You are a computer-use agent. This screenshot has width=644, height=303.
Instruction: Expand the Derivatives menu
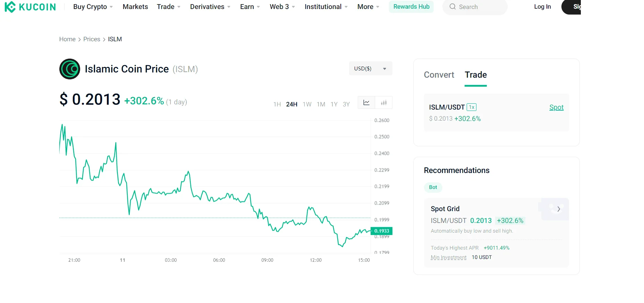[x=210, y=7]
